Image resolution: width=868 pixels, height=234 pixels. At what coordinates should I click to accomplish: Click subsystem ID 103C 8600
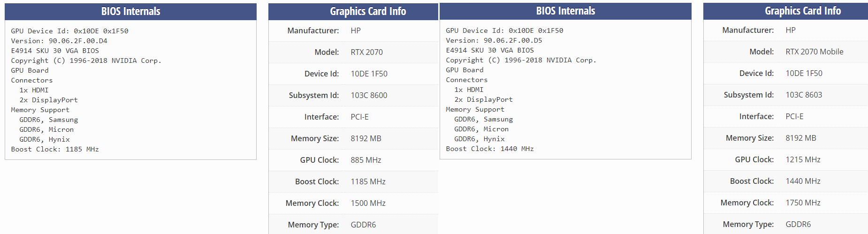[369, 95]
